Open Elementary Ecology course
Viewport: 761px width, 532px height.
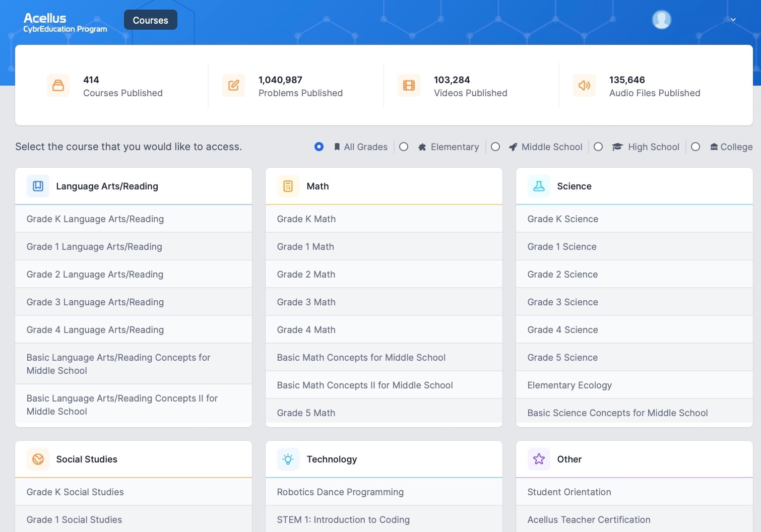point(635,385)
